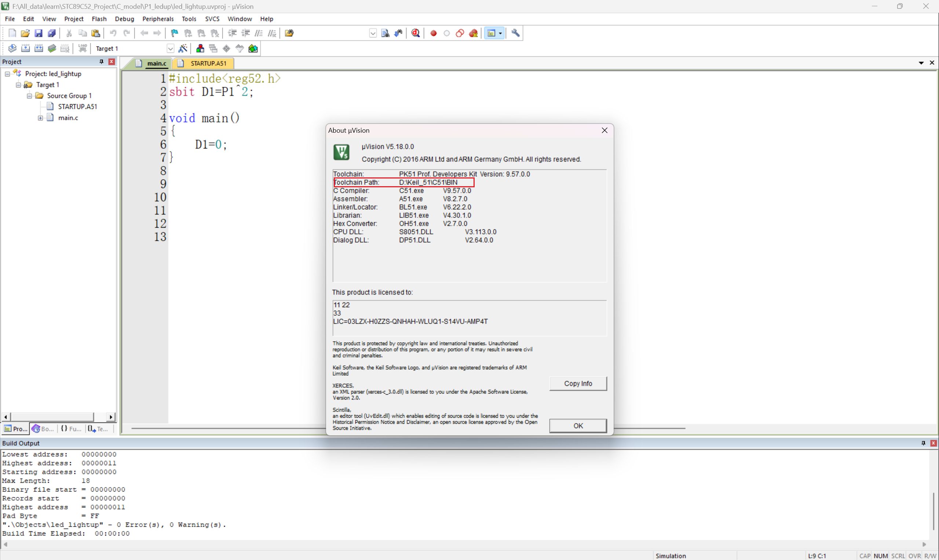This screenshot has width=939, height=560.
Task: Click OK in About µVision dialog
Action: tap(578, 425)
